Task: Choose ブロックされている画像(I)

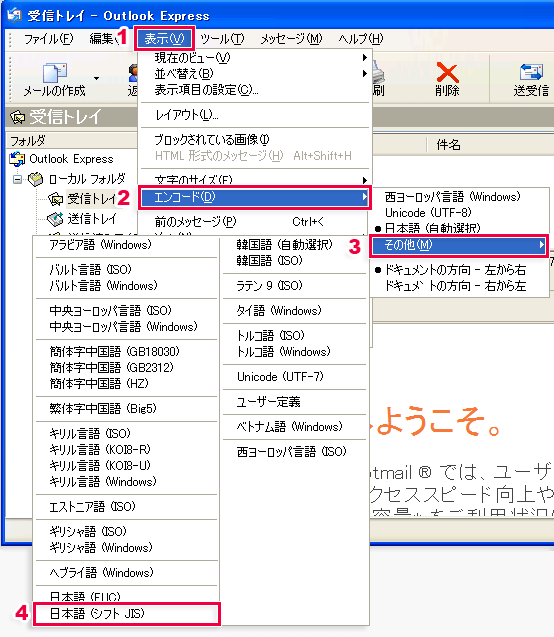Action: click(x=255, y=140)
